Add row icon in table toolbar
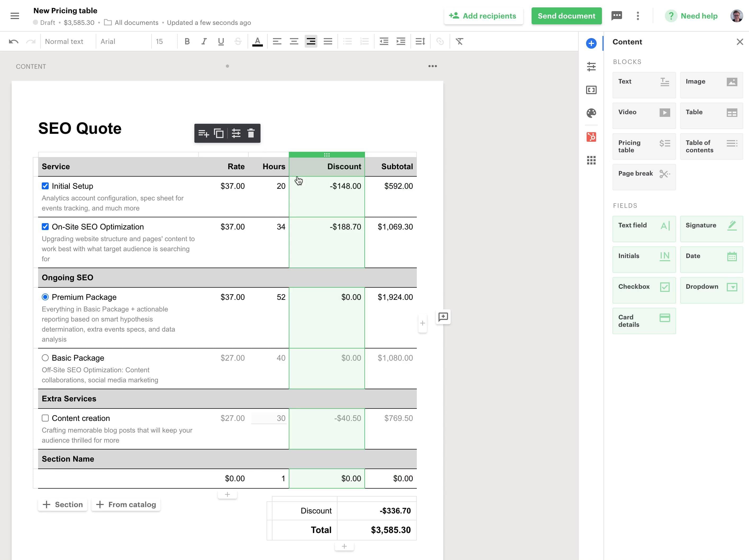The image size is (749, 560). coord(203,134)
